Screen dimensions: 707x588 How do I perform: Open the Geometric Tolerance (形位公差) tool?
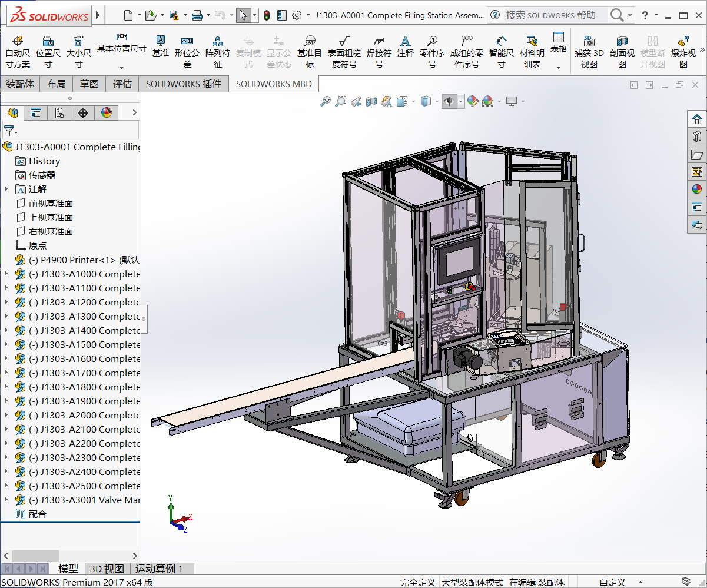click(187, 51)
